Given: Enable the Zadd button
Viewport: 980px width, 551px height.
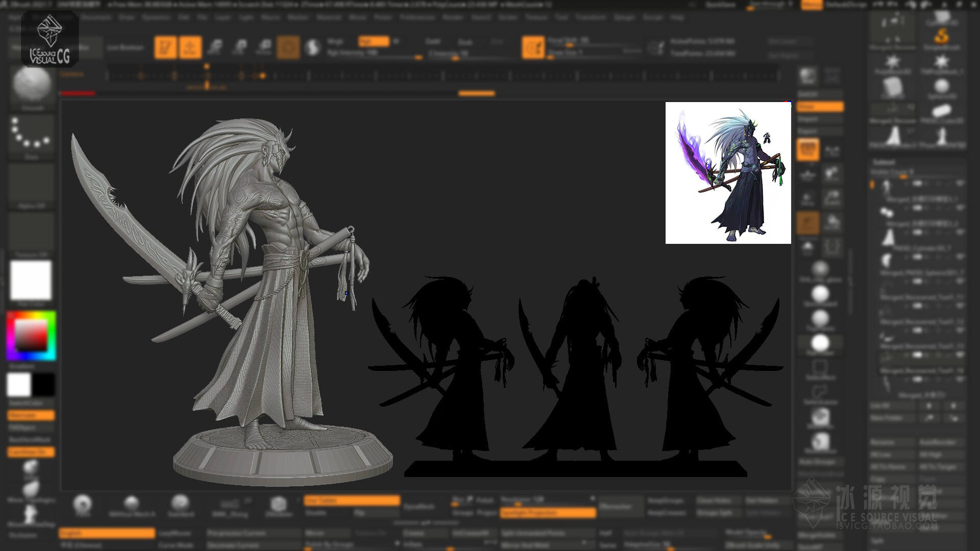Looking at the screenshot, I should point(433,41).
